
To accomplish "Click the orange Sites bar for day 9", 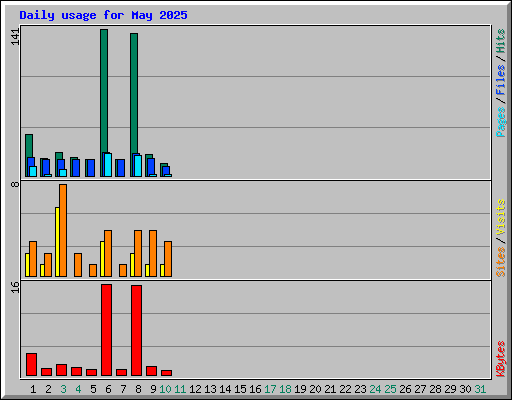I will pos(153,253).
